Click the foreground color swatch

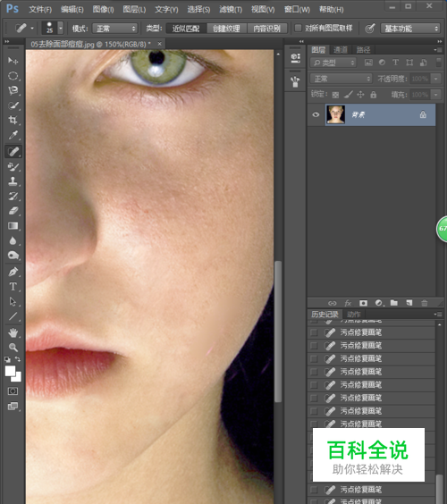(x=10, y=371)
